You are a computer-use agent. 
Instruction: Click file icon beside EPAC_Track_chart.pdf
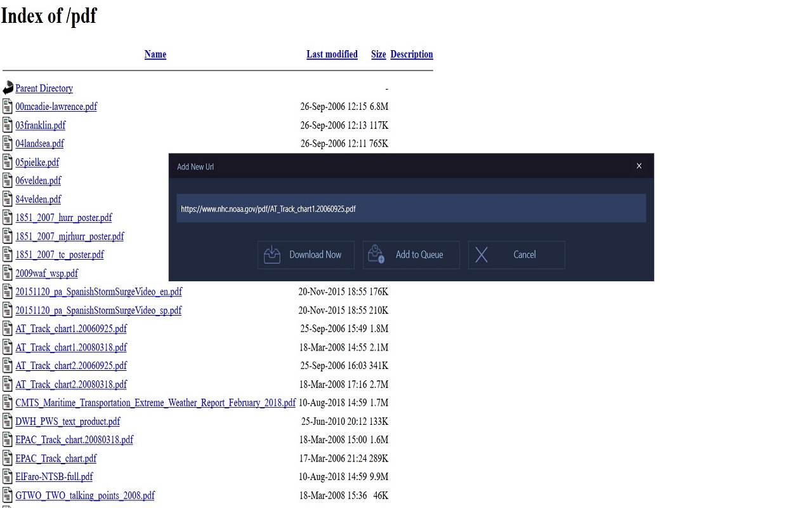(x=8, y=458)
